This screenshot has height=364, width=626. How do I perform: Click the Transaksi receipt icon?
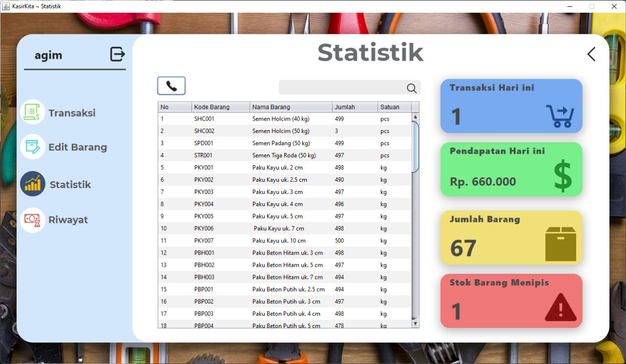click(33, 112)
